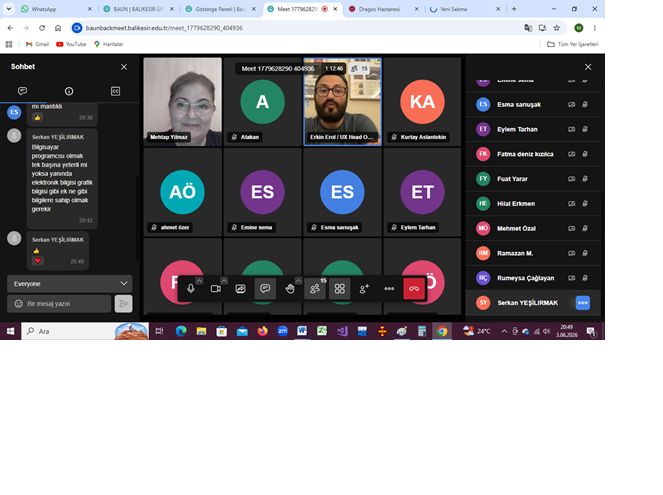The width and height of the screenshot is (663, 495).
Task: Expand the microphone options arrow
Action: (x=199, y=281)
